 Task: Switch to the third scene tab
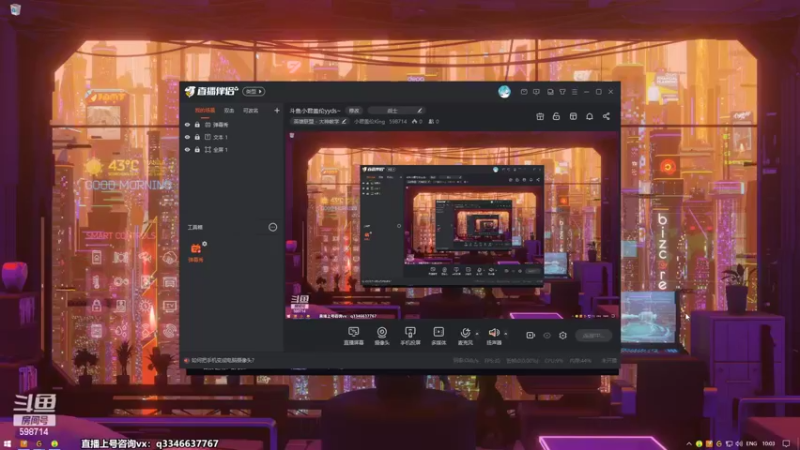(x=251, y=111)
